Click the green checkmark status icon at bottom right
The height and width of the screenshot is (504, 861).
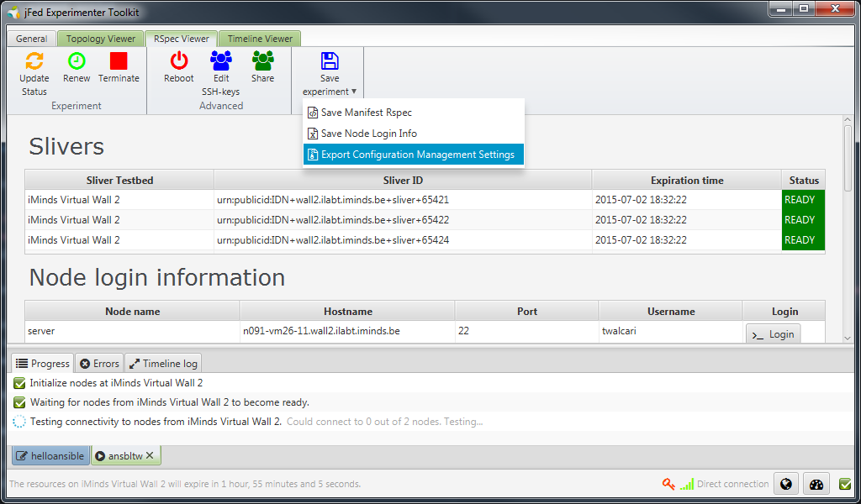click(846, 484)
